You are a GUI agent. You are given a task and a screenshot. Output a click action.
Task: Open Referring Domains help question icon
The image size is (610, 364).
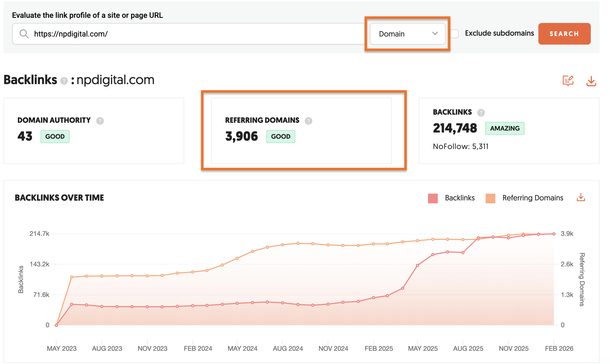[309, 121]
